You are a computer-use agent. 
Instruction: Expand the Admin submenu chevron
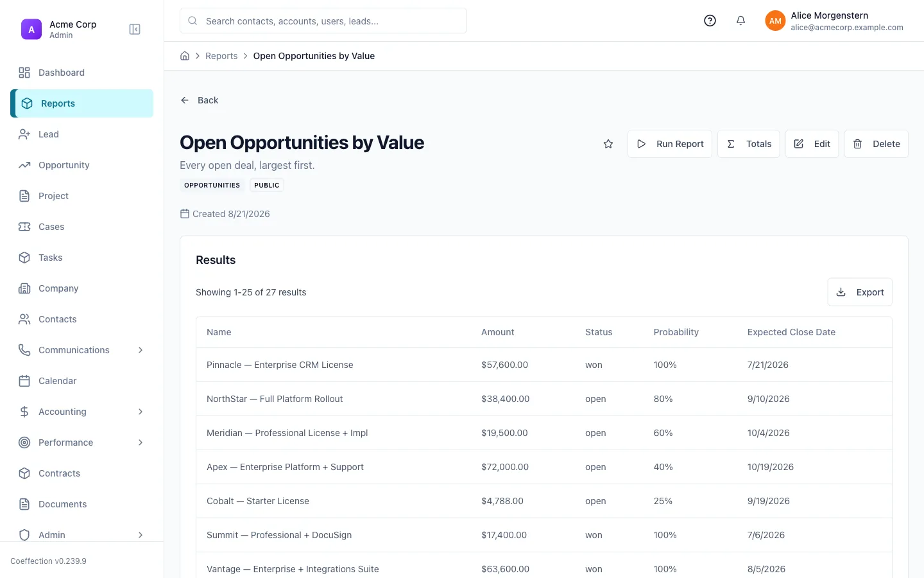coord(141,535)
